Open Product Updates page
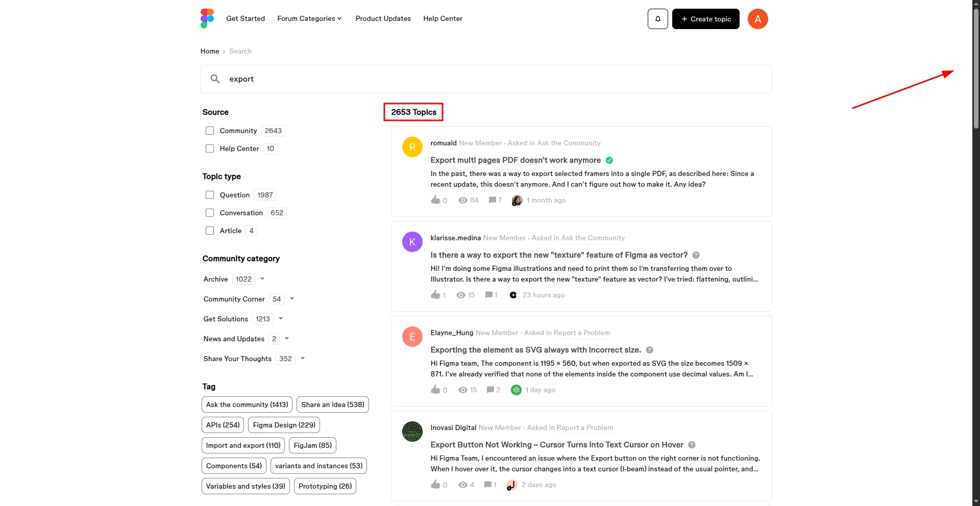This screenshot has height=506, width=980. point(383,18)
